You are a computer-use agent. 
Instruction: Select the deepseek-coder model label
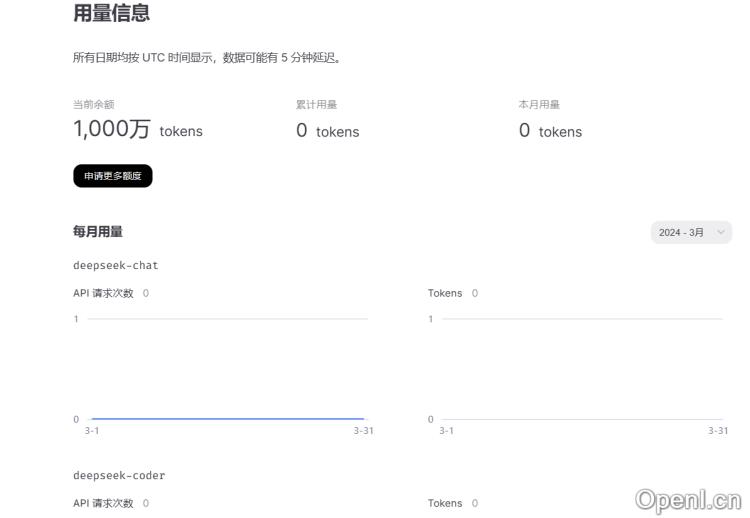pos(119,476)
